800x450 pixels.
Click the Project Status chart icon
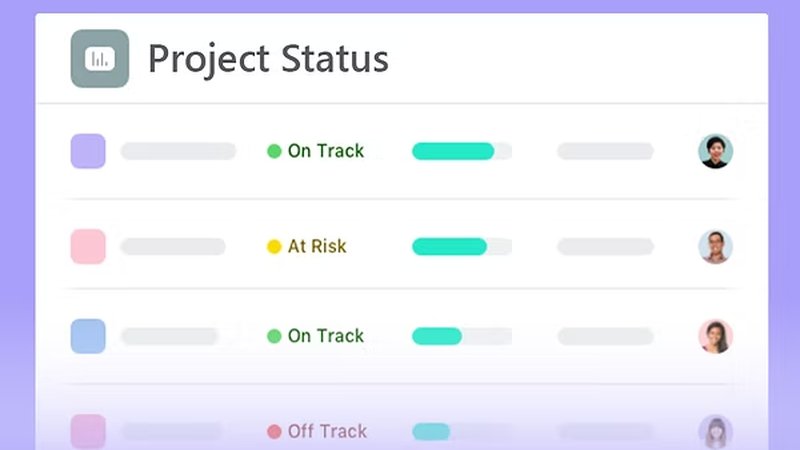pyautogui.click(x=99, y=59)
